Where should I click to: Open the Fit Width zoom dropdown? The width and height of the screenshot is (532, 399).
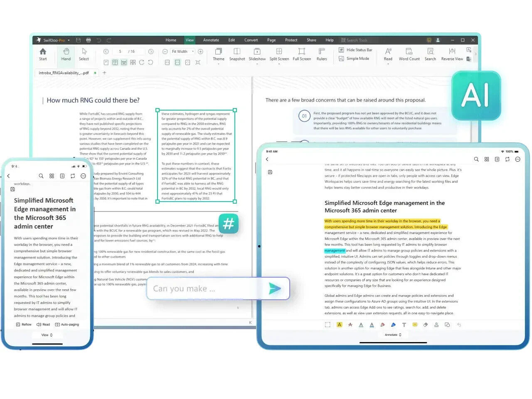pyautogui.click(x=183, y=52)
